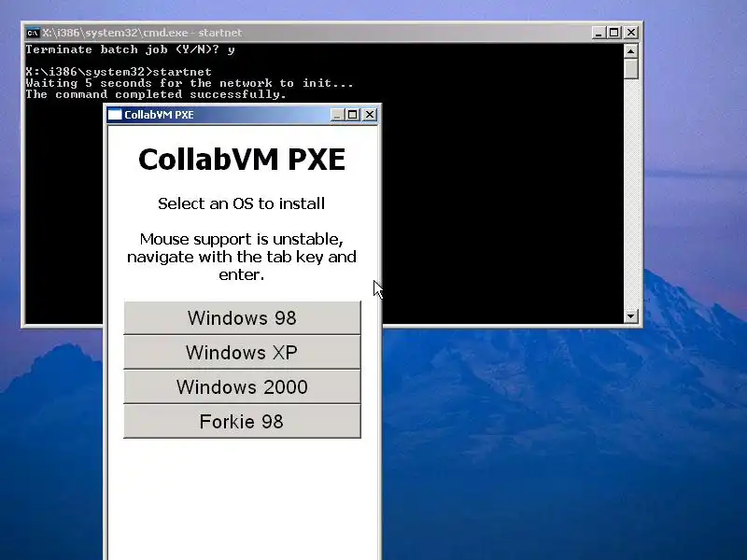Click the 'Mouse support is unstable' notice
The image size is (747, 560).
tap(242, 257)
